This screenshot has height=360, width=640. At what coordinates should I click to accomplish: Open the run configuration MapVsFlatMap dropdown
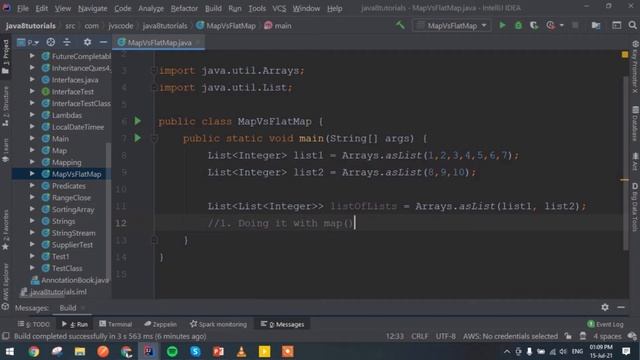(452, 25)
